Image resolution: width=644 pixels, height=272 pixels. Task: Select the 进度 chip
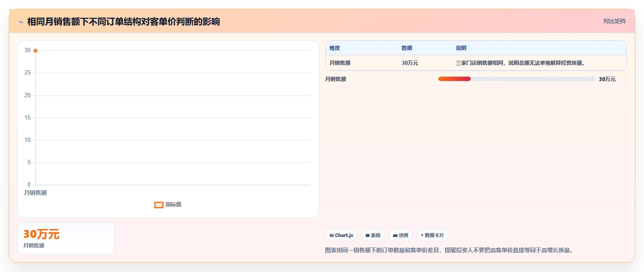click(x=401, y=235)
